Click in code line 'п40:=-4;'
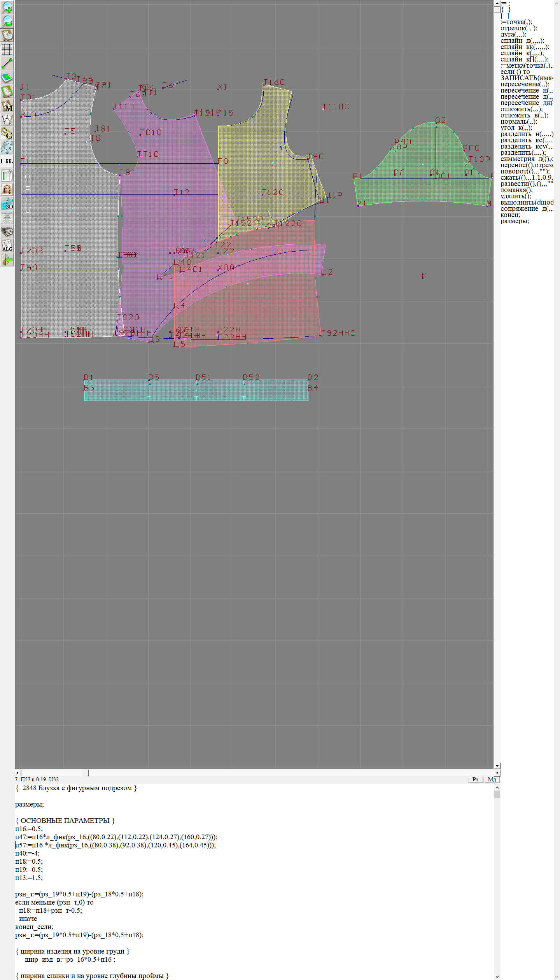 pos(27,853)
